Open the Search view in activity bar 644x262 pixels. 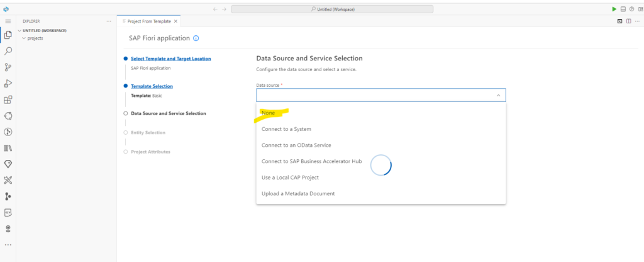(x=8, y=51)
